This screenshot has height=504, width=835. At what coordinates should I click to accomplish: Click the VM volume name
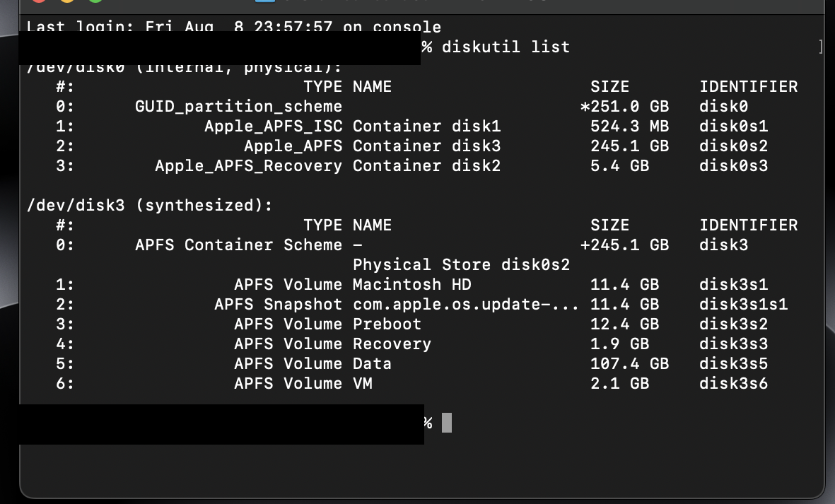(x=362, y=384)
